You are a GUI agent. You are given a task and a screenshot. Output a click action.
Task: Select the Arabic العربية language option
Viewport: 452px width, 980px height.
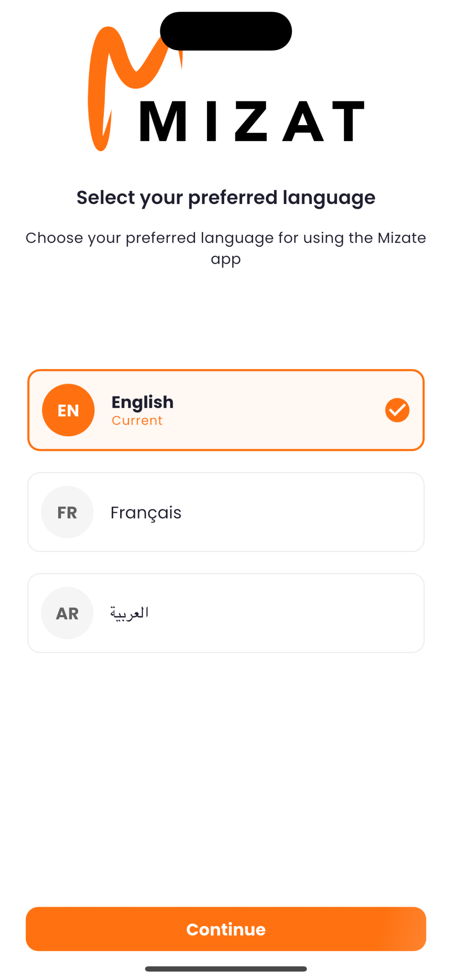pos(226,612)
